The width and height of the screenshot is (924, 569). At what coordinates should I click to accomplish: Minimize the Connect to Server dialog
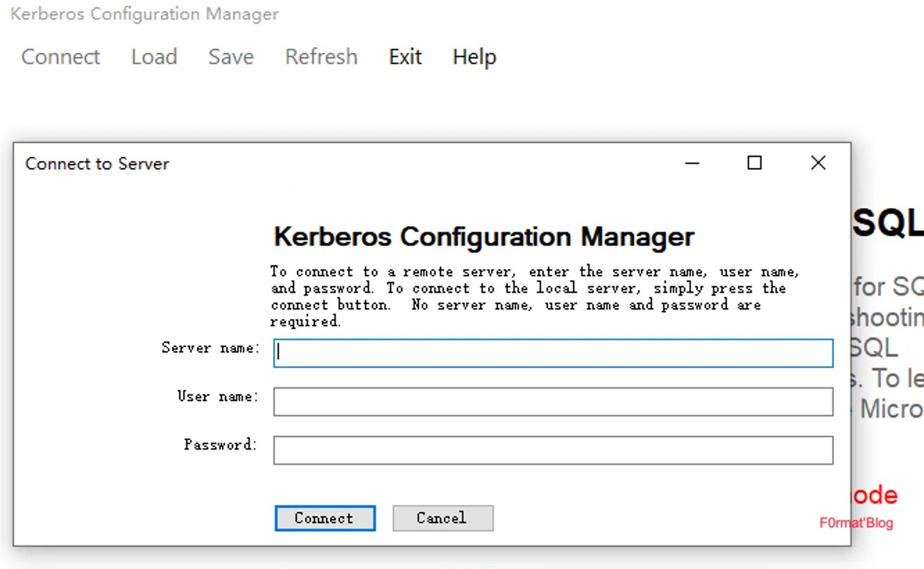click(x=692, y=163)
